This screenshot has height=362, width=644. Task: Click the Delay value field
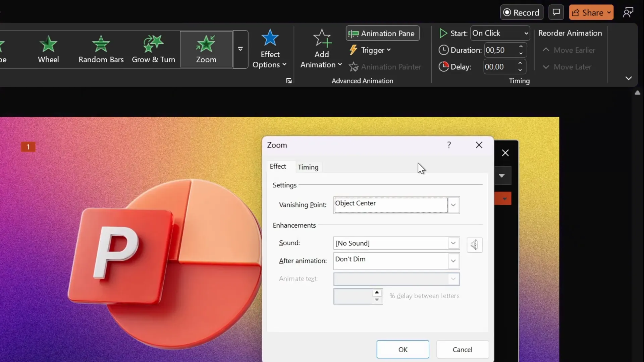click(x=499, y=67)
